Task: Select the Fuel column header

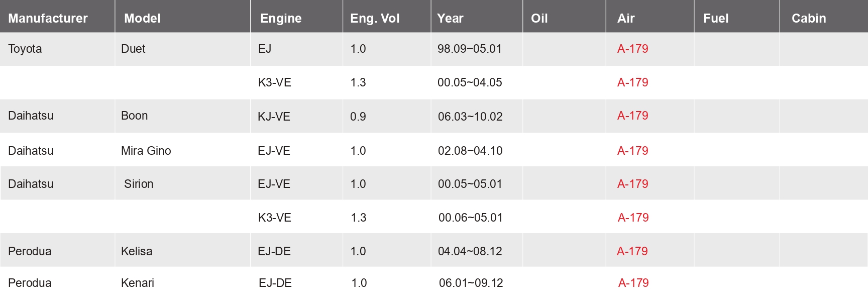Action: click(716, 19)
